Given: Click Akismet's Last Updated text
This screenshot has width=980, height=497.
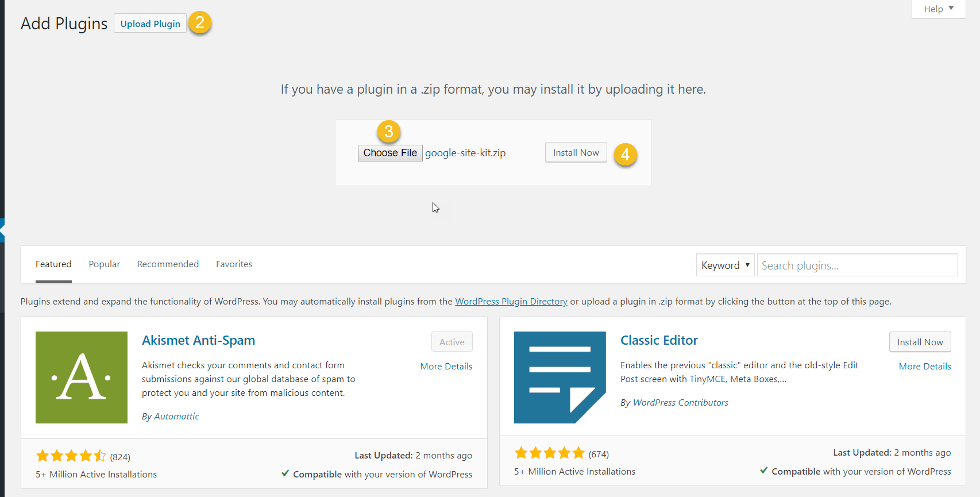Looking at the screenshot, I should (x=413, y=455).
